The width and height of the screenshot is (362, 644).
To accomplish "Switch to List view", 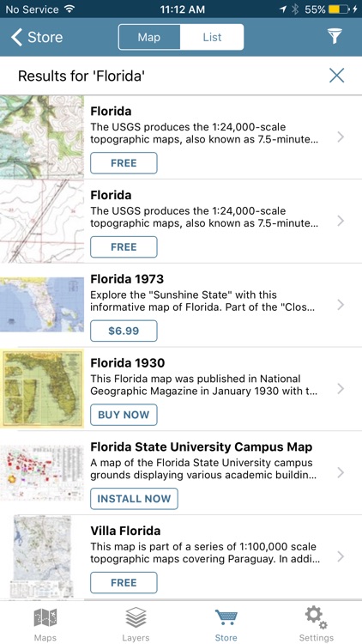I will point(212,38).
